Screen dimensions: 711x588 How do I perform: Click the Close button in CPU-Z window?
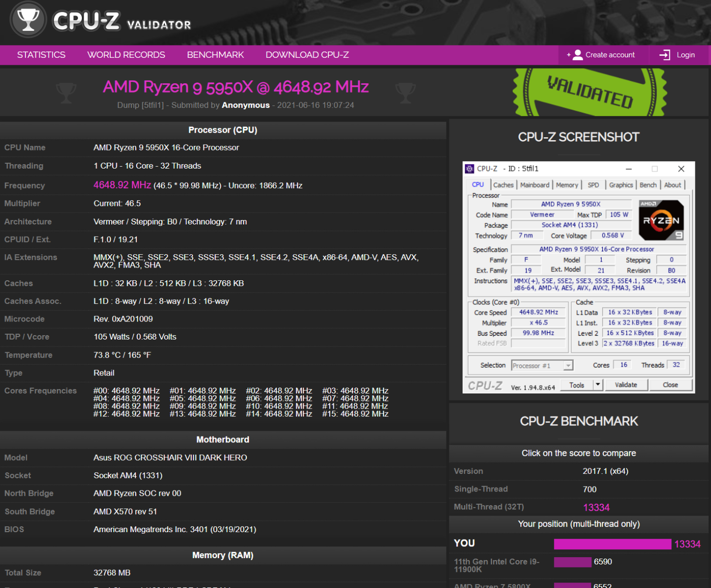click(x=670, y=385)
